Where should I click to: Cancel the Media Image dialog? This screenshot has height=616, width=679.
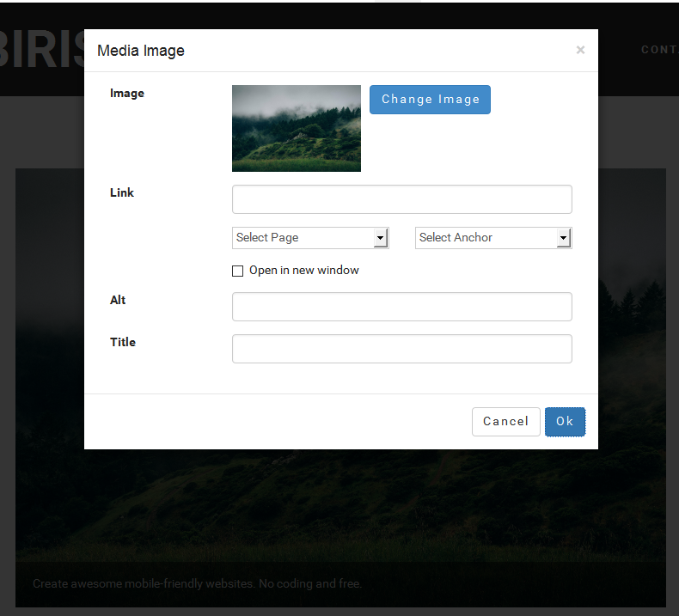tap(505, 422)
